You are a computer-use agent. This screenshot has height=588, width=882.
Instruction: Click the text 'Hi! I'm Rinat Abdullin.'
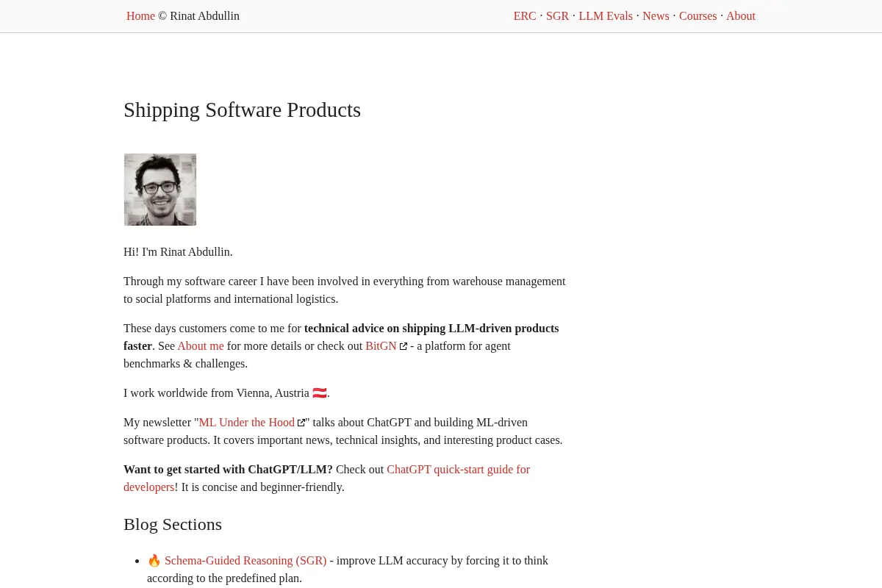(178, 252)
